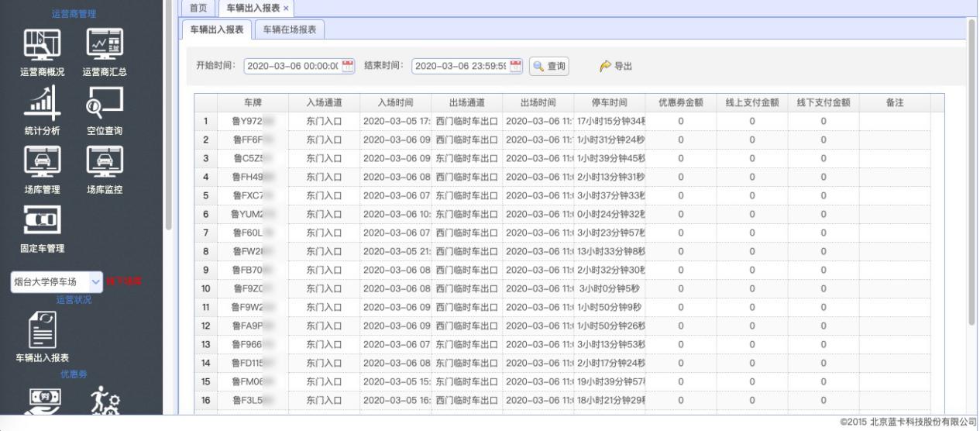Open the start time calendar picker

[348, 66]
